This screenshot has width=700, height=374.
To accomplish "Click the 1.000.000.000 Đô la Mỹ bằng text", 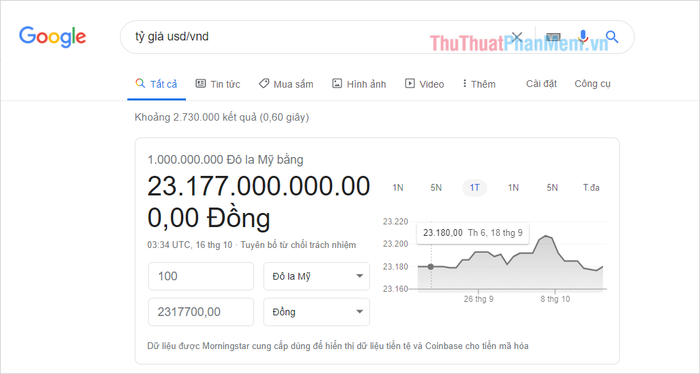I will pyautogui.click(x=225, y=160).
